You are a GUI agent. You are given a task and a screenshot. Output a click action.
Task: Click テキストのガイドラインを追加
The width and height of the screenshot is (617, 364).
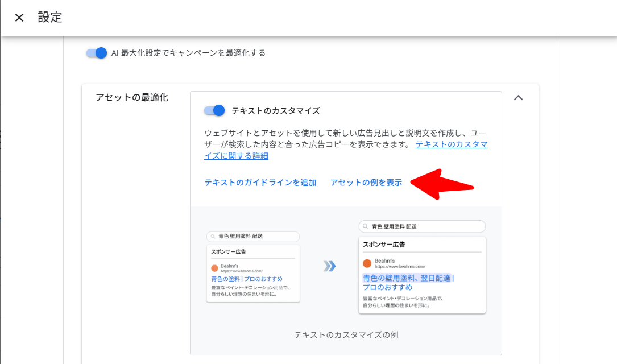pos(260,183)
